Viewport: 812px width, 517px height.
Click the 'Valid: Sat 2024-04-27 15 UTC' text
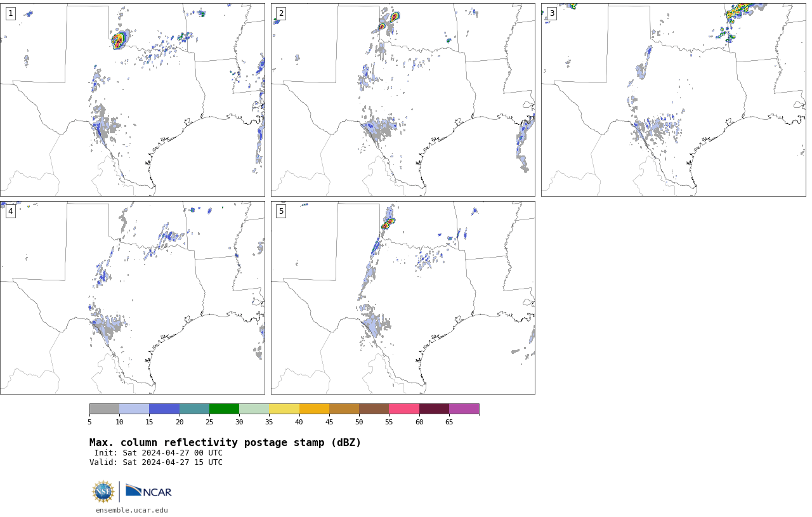(156, 462)
